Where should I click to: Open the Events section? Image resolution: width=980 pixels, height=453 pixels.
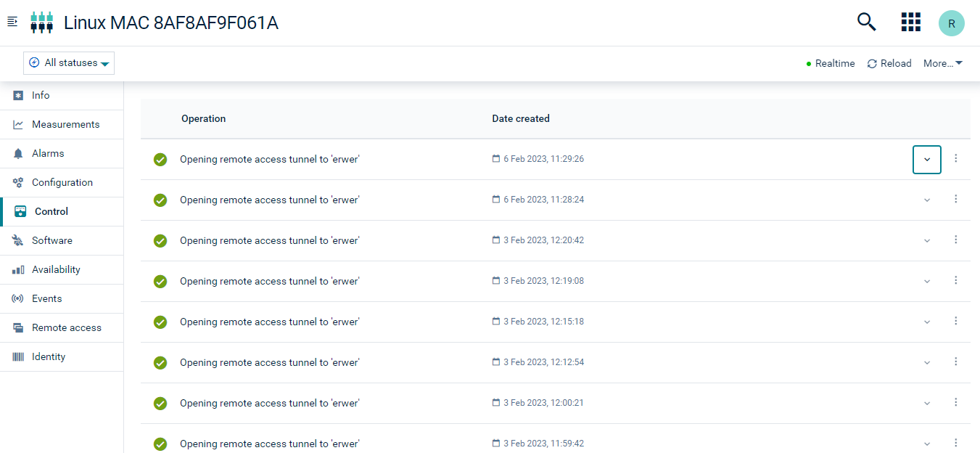tap(46, 298)
